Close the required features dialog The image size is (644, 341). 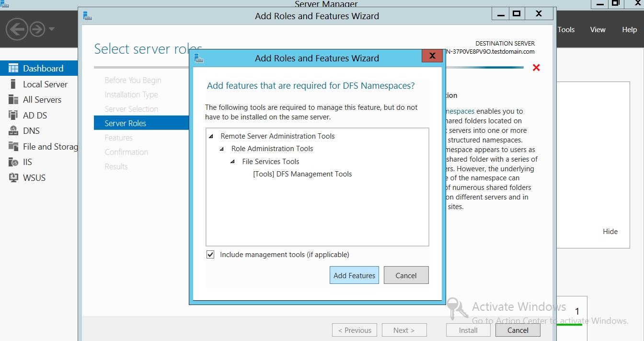432,56
